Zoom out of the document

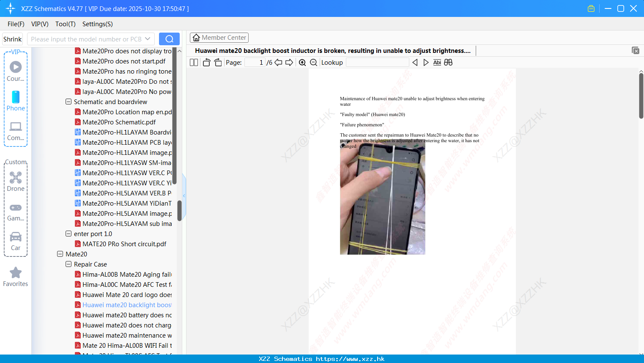click(314, 62)
